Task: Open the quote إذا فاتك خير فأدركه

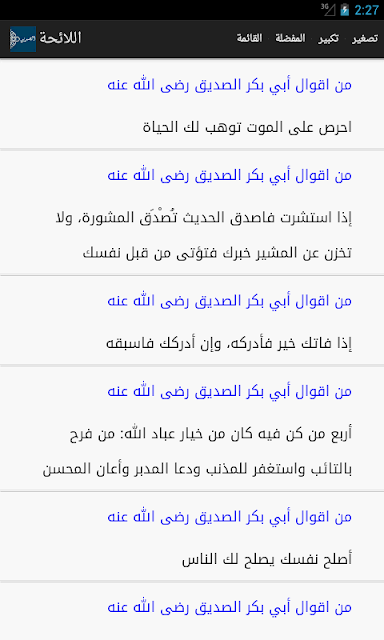Action: coord(229,343)
